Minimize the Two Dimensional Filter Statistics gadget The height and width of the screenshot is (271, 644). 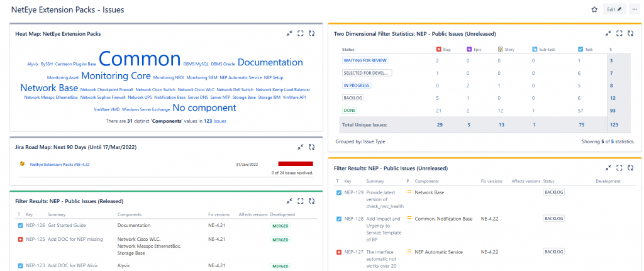(x=608, y=34)
